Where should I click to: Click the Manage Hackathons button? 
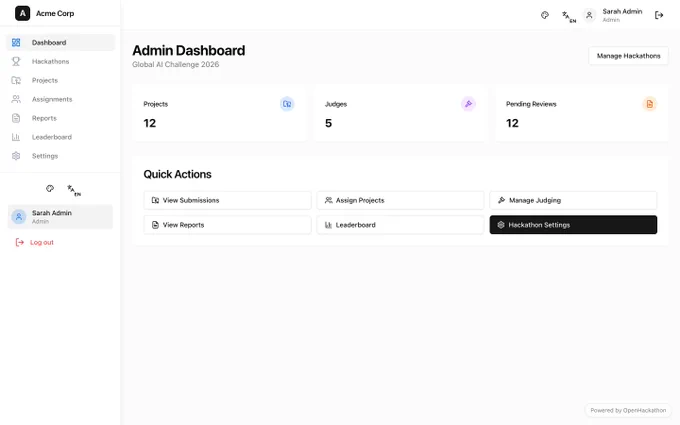(628, 56)
